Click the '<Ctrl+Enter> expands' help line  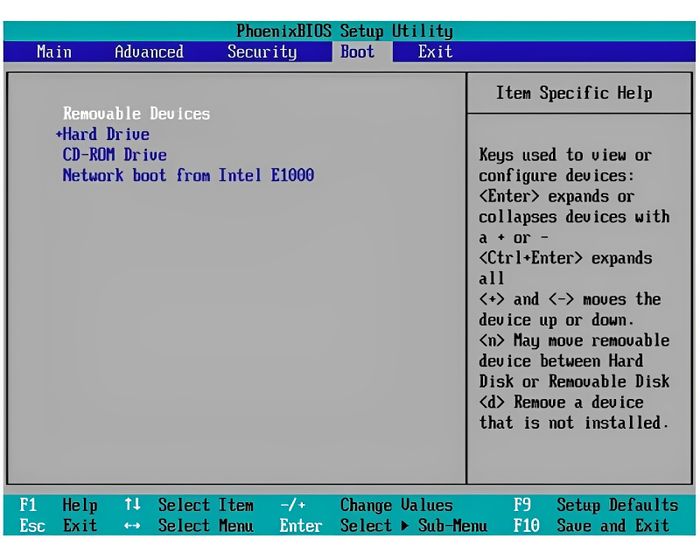(x=565, y=258)
